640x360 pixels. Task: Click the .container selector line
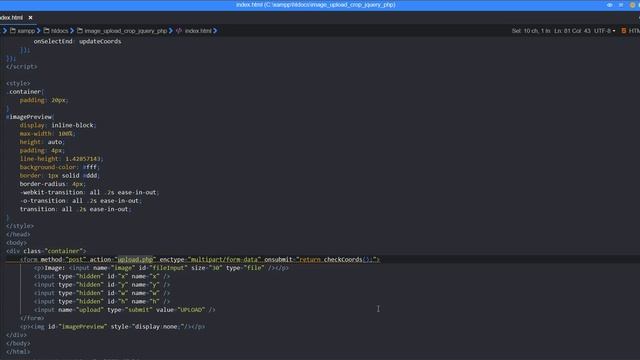[25, 92]
